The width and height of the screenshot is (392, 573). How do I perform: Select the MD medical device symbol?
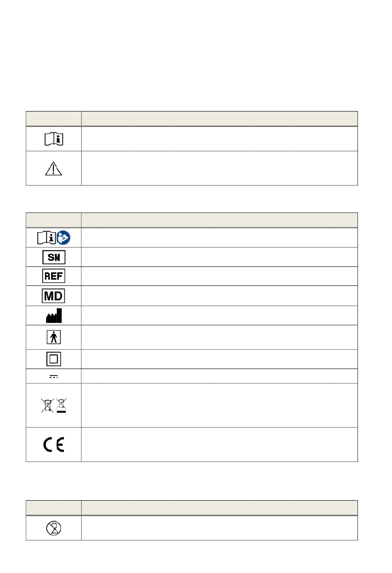coord(54,296)
